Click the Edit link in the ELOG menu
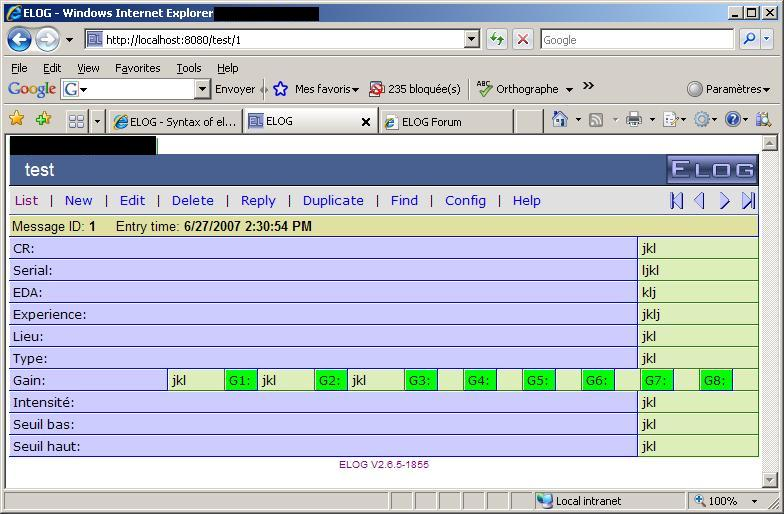The width and height of the screenshot is (784, 514). pyautogui.click(x=132, y=200)
